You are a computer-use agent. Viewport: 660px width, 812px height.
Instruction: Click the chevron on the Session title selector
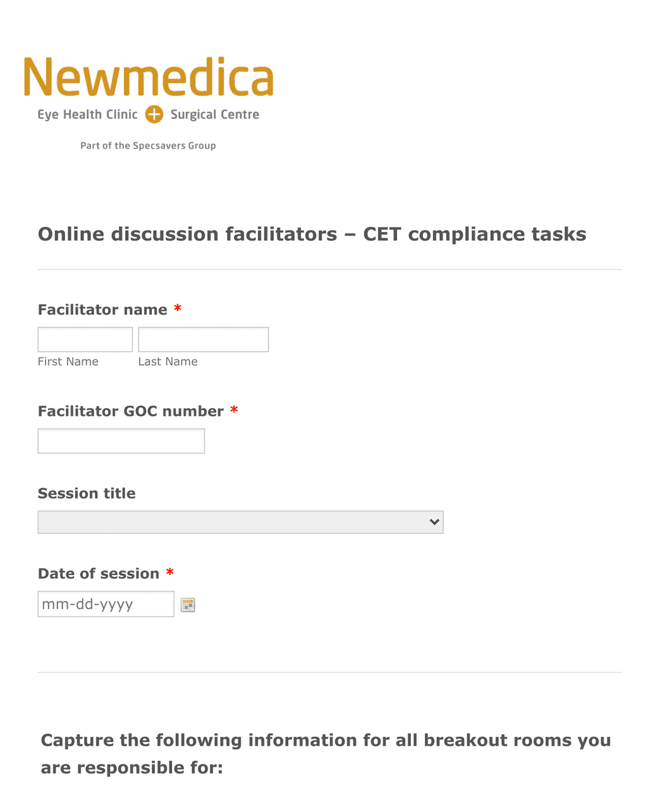(x=434, y=522)
